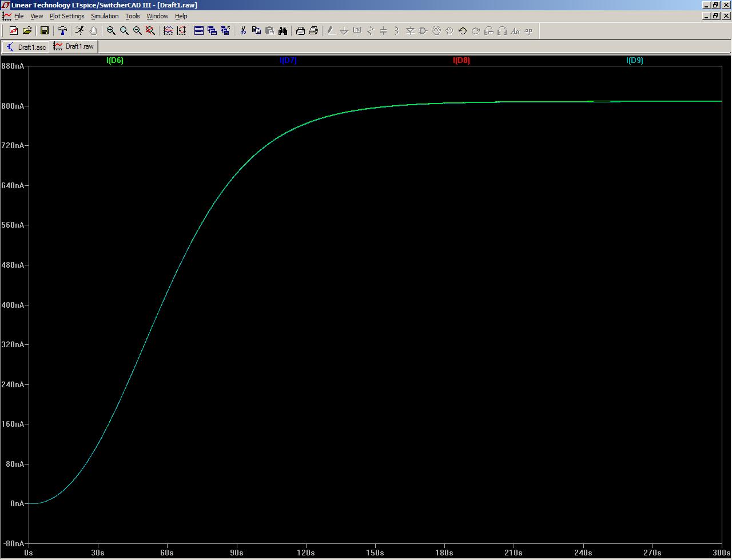Click the Cascade Windows icon
This screenshot has width=732, height=560.
click(212, 31)
